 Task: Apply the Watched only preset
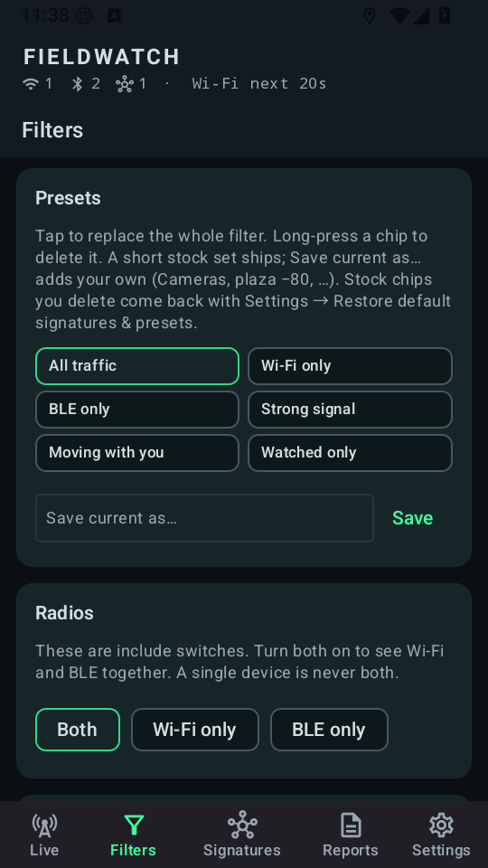pos(351,453)
